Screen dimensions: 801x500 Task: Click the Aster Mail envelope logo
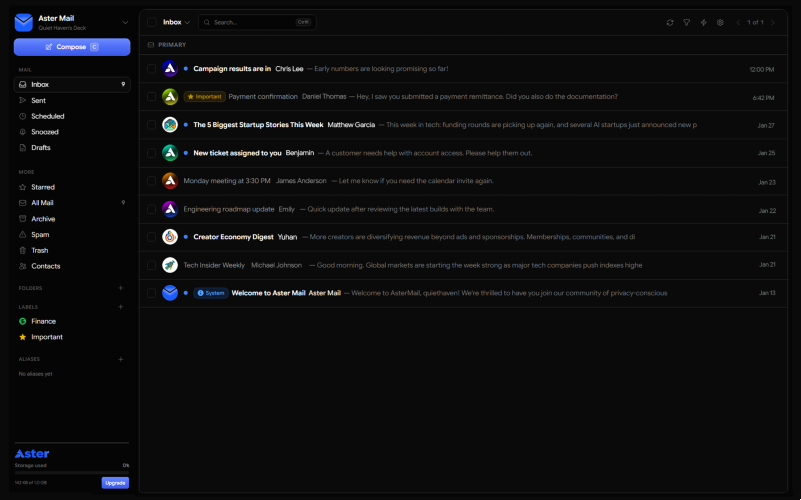(23, 22)
